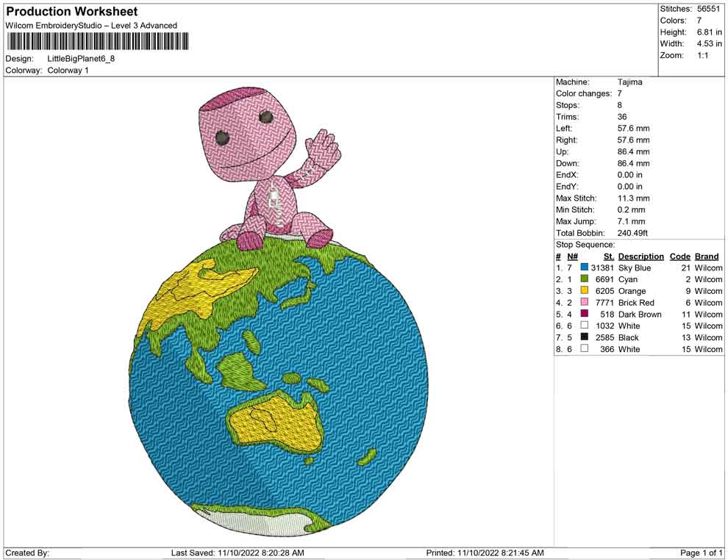Click the Dark Brown magenta swatch
The height and width of the screenshot is (560, 728).
click(585, 314)
